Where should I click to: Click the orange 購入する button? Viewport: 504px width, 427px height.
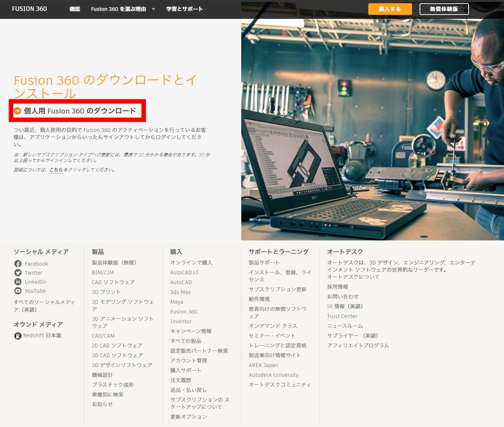(390, 9)
